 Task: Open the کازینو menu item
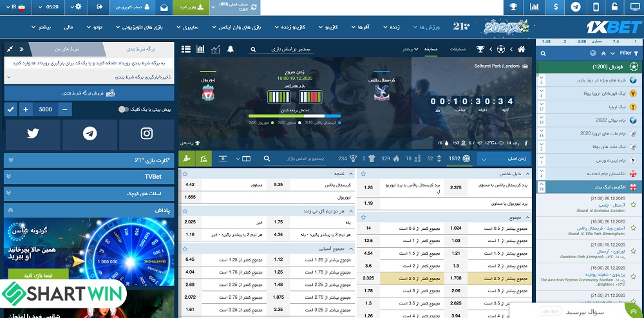[x=327, y=28]
